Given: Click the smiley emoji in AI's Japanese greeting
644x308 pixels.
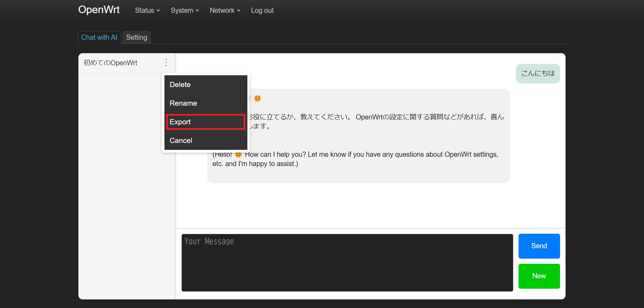Looking at the screenshot, I should tap(257, 98).
